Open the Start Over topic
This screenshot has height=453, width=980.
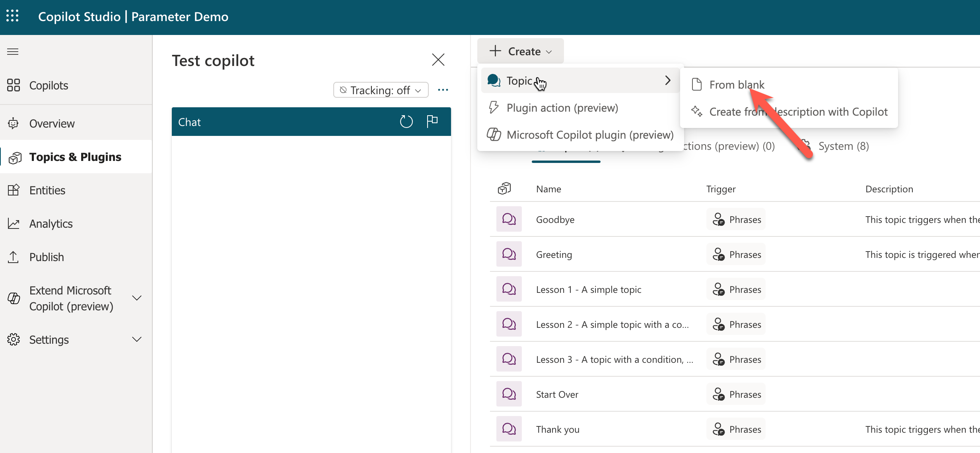[x=557, y=394]
